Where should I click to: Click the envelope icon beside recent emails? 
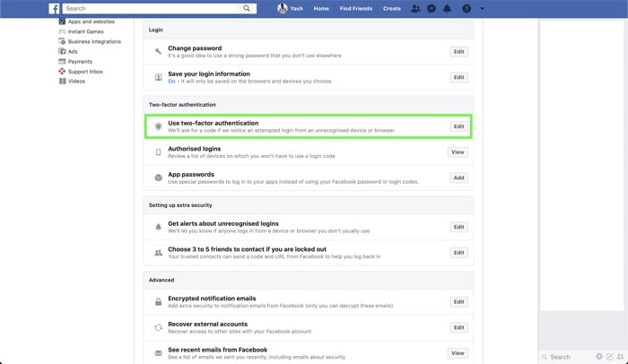pos(158,353)
